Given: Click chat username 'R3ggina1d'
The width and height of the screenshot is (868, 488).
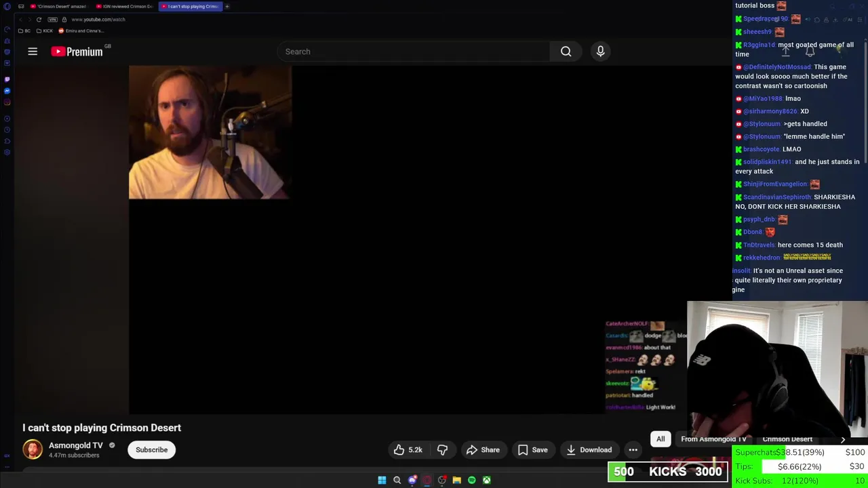Looking at the screenshot, I should [x=759, y=45].
